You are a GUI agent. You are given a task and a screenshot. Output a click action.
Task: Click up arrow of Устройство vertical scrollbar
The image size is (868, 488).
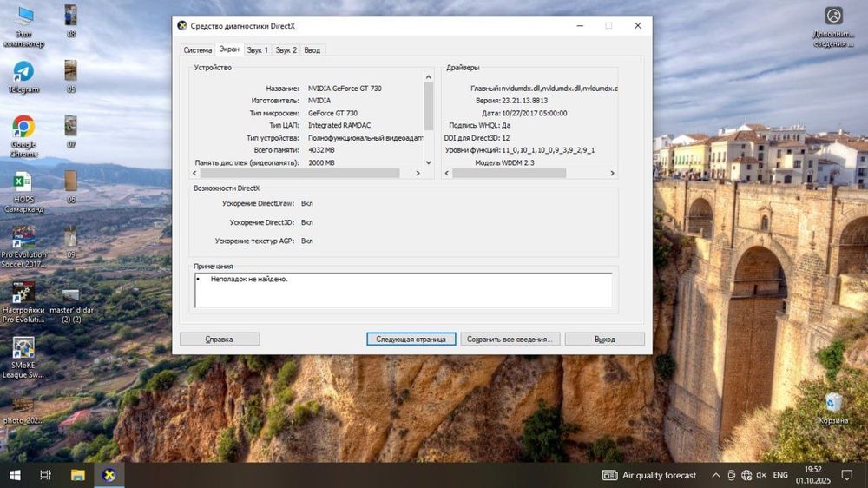(x=429, y=77)
